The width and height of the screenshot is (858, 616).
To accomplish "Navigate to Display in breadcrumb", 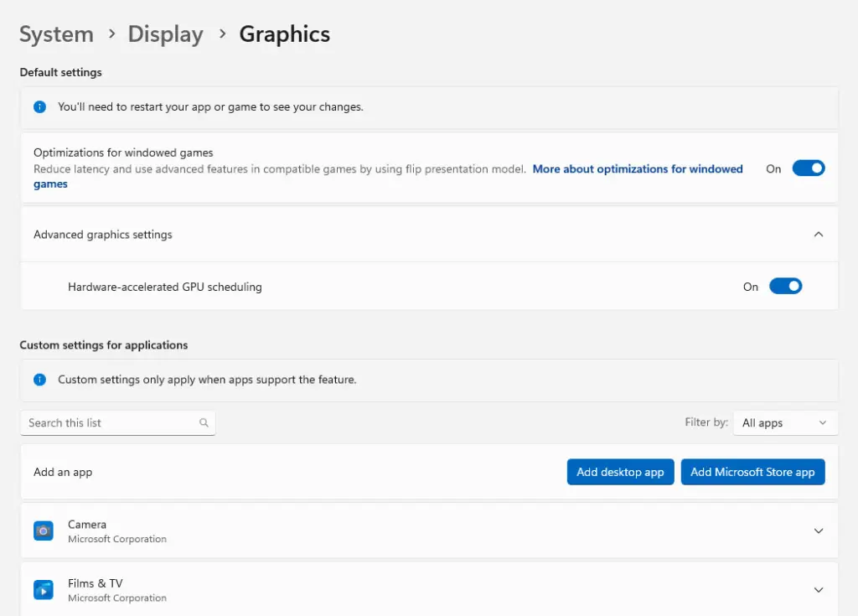I will coord(165,34).
